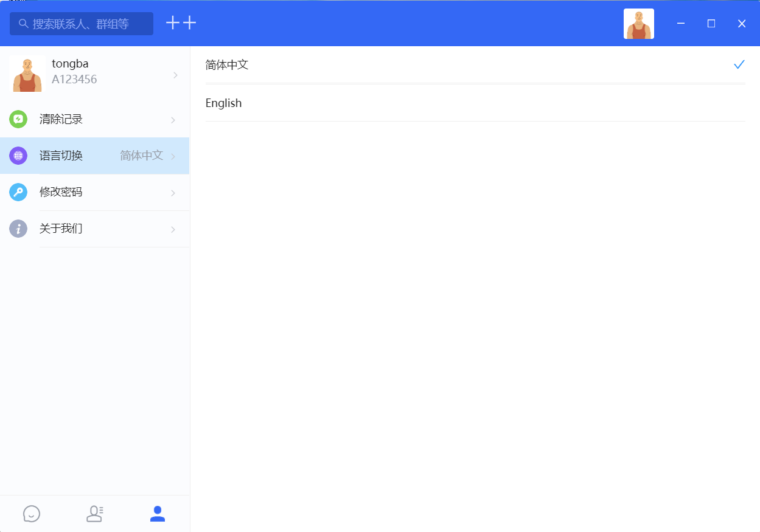The image size is (760, 532).
Task: Expand the 修改密码 entry chevron
Action: click(x=175, y=192)
